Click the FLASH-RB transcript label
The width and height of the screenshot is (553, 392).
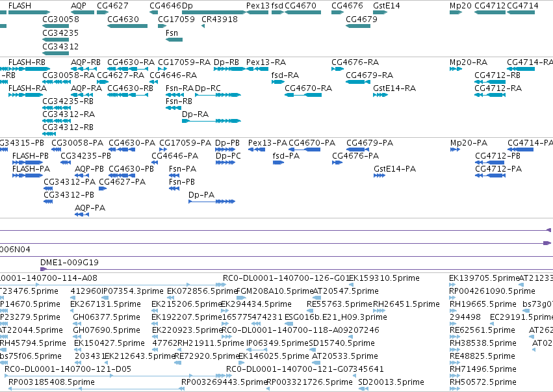click(27, 62)
